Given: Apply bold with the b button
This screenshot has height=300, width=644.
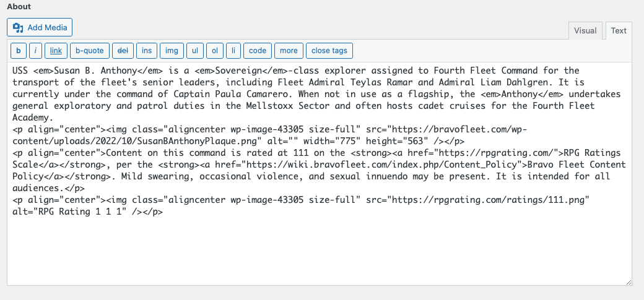Looking at the screenshot, I should (x=18, y=51).
